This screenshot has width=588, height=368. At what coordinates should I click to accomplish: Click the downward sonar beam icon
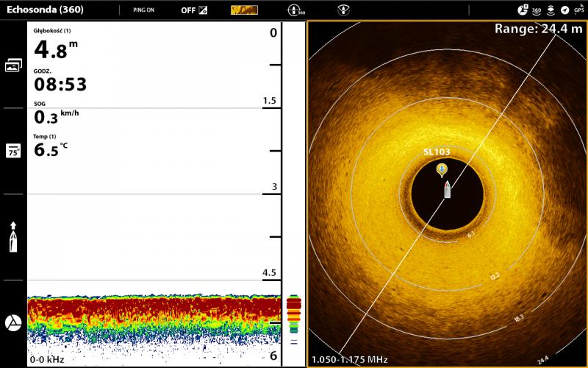pyautogui.click(x=343, y=10)
